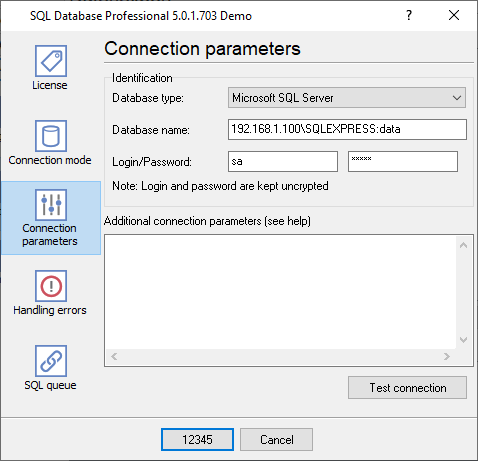Expand the Database type dropdown
The width and height of the screenshot is (478, 461).
pyautogui.click(x=347, y=98)
